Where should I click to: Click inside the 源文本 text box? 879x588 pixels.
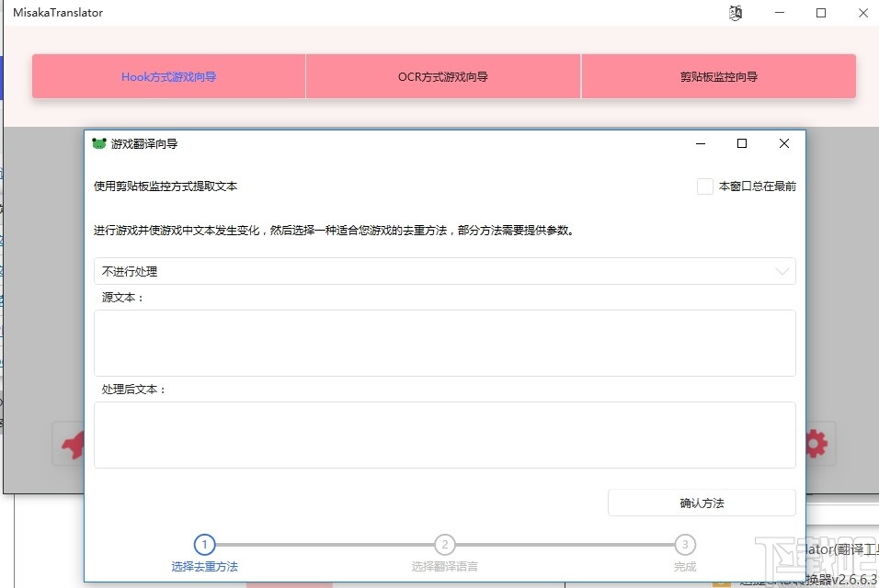(x=444, y=343)
